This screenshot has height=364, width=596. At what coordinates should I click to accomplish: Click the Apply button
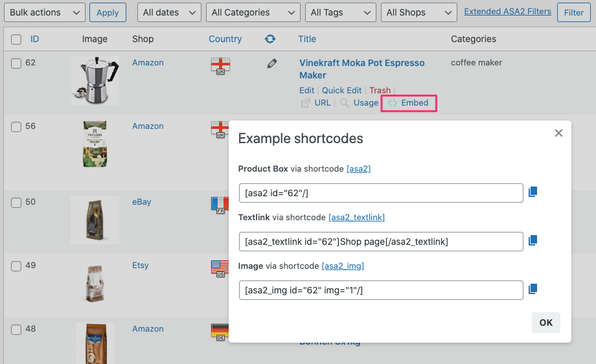click(x=108, y=12)
